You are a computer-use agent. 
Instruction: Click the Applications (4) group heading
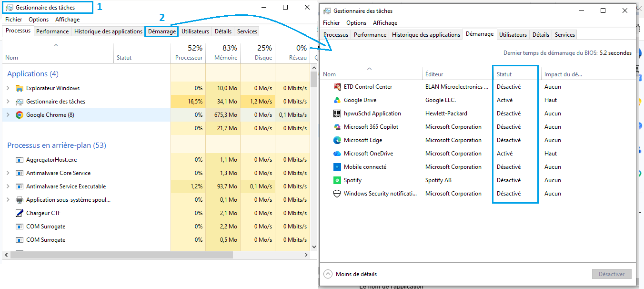pyautogui.click(x=33, y=74)
